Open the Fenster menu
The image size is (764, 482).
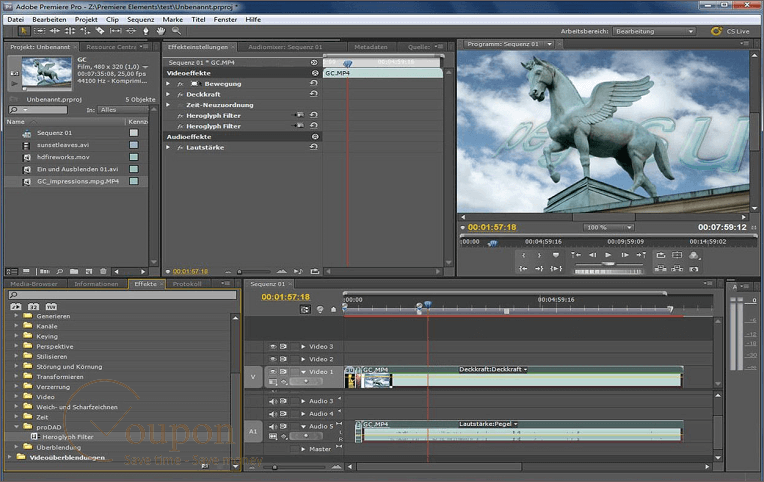tap(225, 19)
